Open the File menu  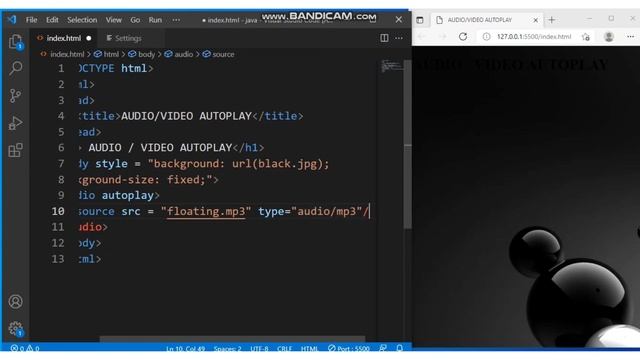point(31,20)
